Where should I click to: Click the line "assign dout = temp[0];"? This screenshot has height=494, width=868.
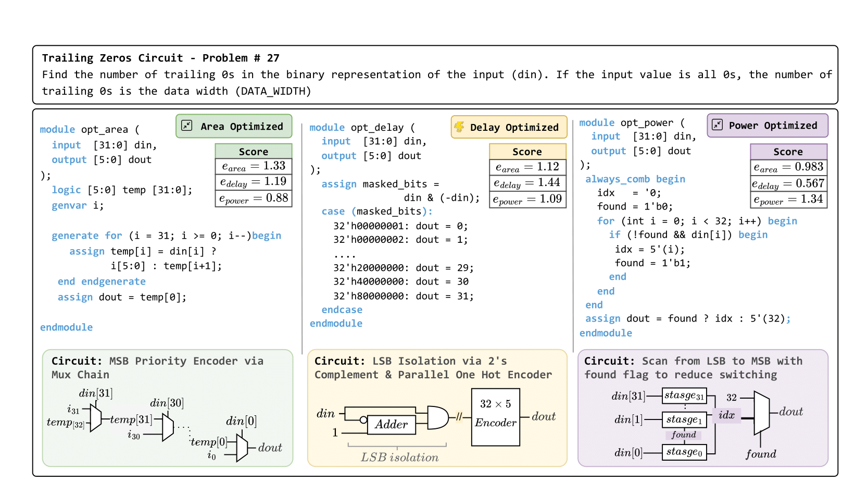pos(122,297)
